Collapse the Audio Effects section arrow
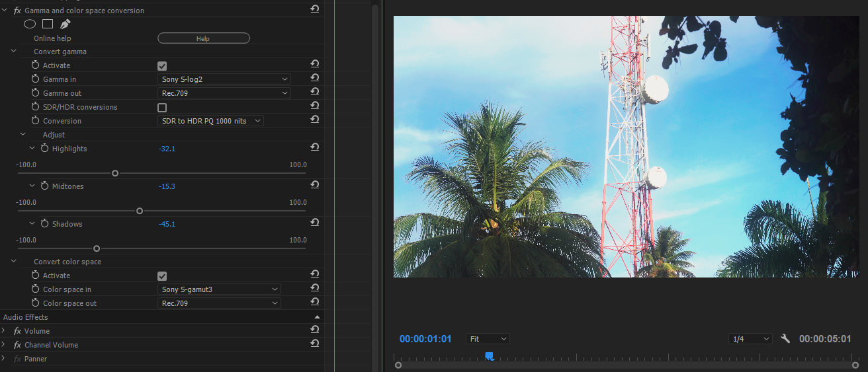The height and width of the screenshot is (372, 868). coord(317,317)
